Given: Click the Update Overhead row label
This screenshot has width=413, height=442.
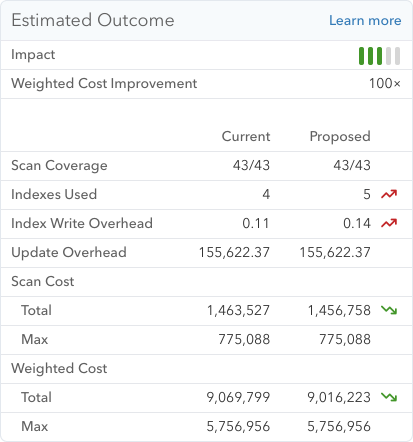Looking at the screenshot, I should click(x=69, y=252).
